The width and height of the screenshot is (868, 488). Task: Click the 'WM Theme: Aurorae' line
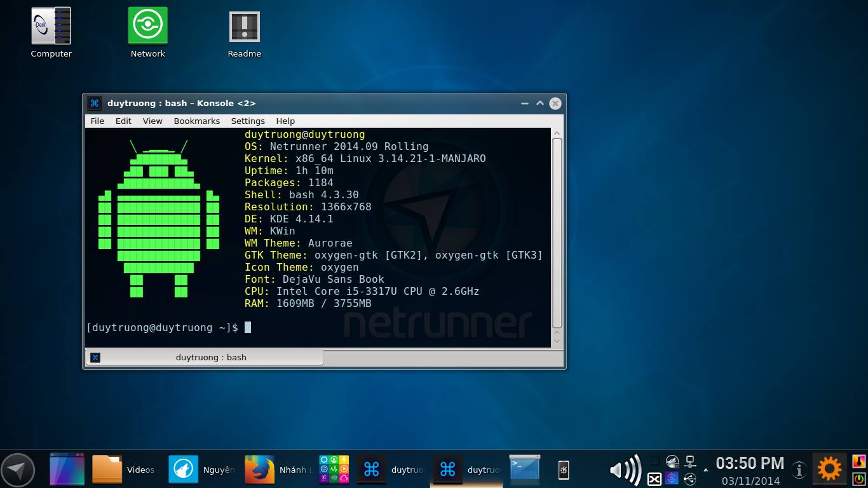click(298, 243)
